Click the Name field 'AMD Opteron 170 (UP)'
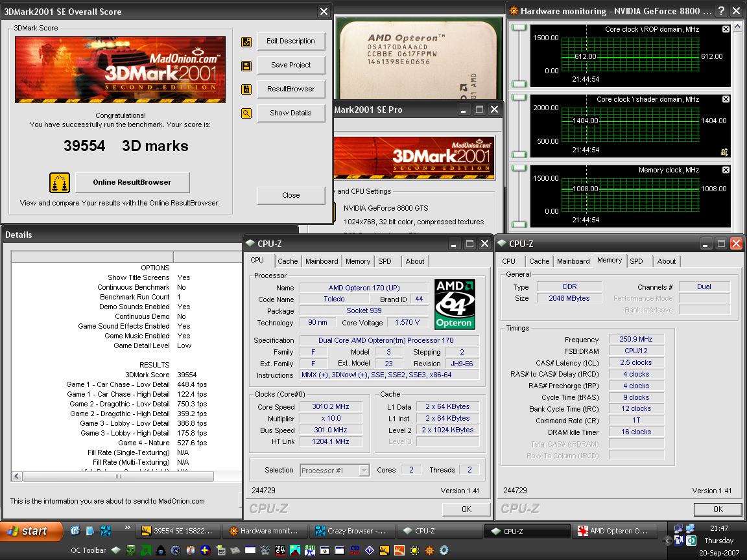747x560 pixels. click(364, 288)
